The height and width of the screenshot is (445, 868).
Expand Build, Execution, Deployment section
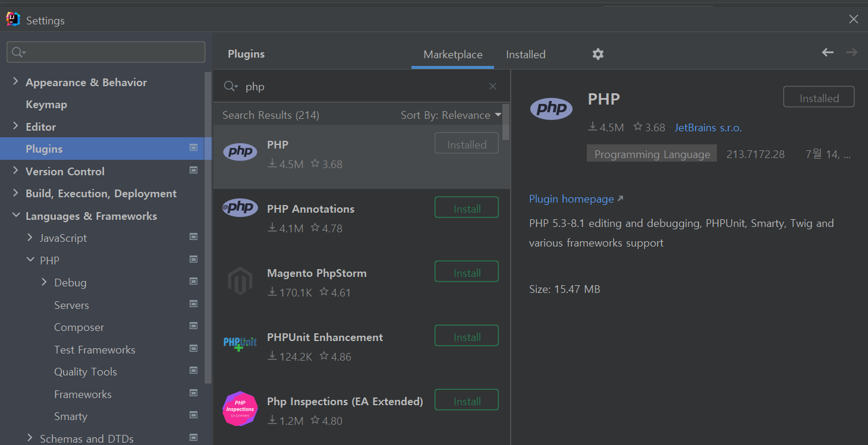pos(15,193)
